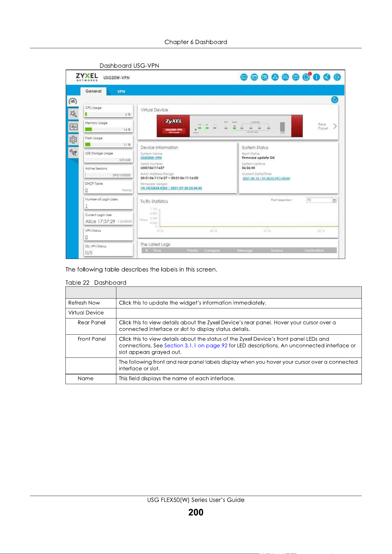The width and height of the screenshot is (392, 554).
Task: Click the Priority column header in Latest Logs
Action: 192,251
